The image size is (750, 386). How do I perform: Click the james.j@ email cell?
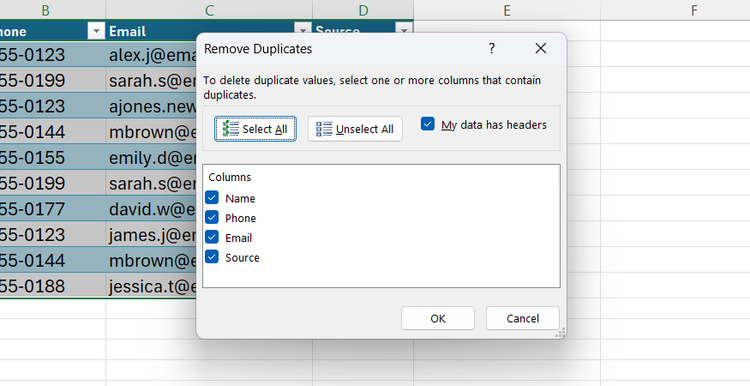(x=151, y=235)
